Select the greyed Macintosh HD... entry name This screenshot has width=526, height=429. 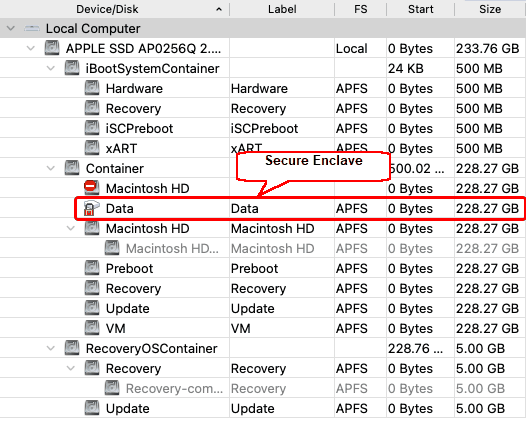(172, 249)
